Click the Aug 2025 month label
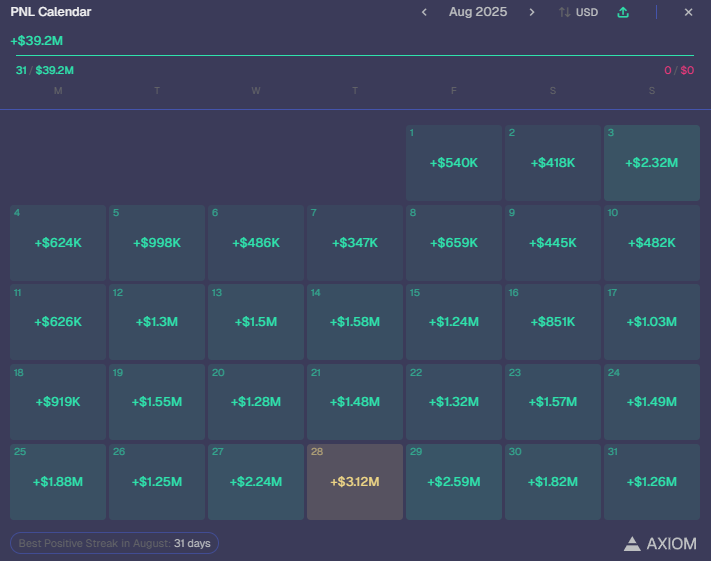Screen dimensions: 711x561 click(x=478, y=12)
